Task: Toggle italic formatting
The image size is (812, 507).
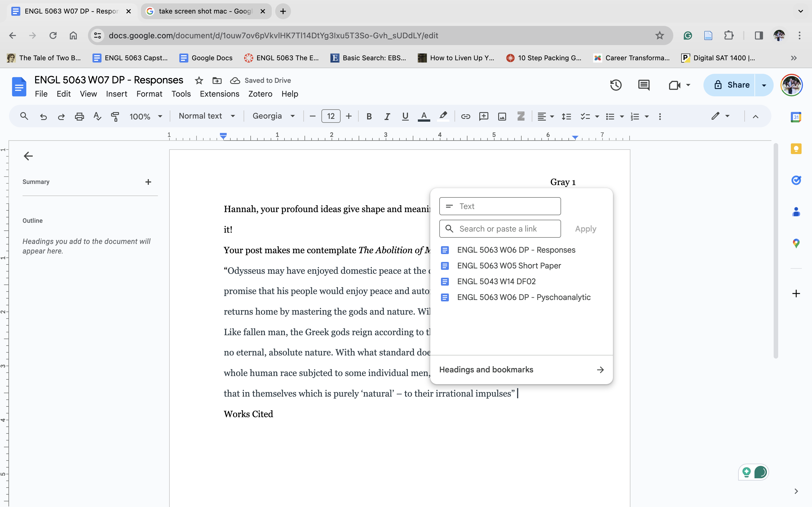Action: tap(387, 116)
